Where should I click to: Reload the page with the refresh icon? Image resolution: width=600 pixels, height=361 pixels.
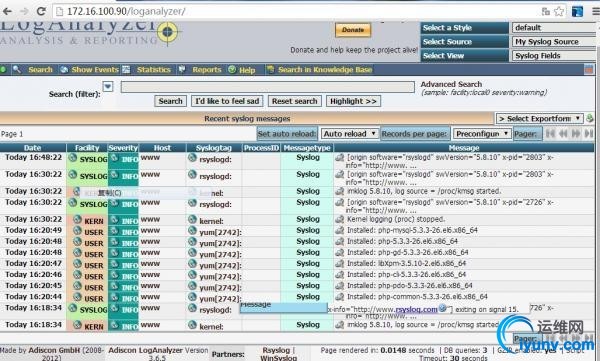[41, 11]
